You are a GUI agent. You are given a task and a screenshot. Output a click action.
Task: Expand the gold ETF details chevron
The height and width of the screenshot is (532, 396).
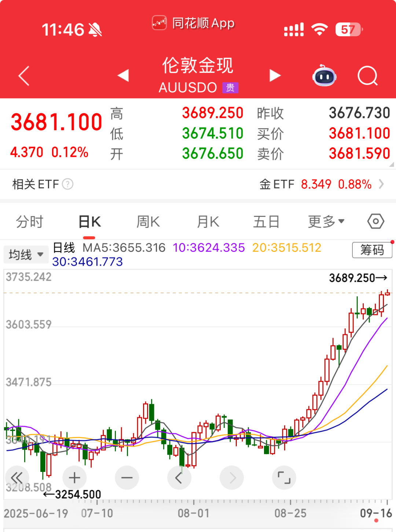381,184
